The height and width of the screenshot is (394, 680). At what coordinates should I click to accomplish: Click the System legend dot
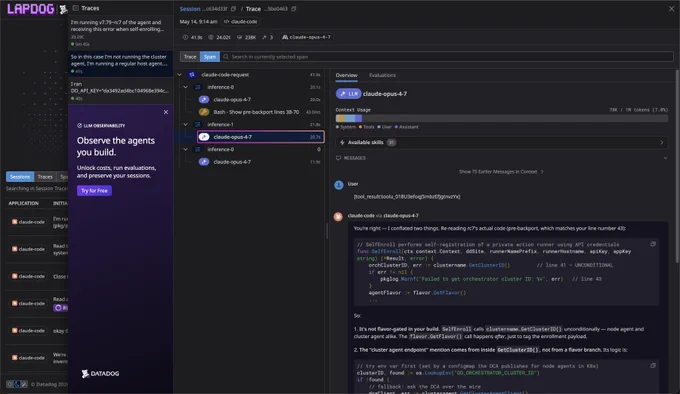337,127
